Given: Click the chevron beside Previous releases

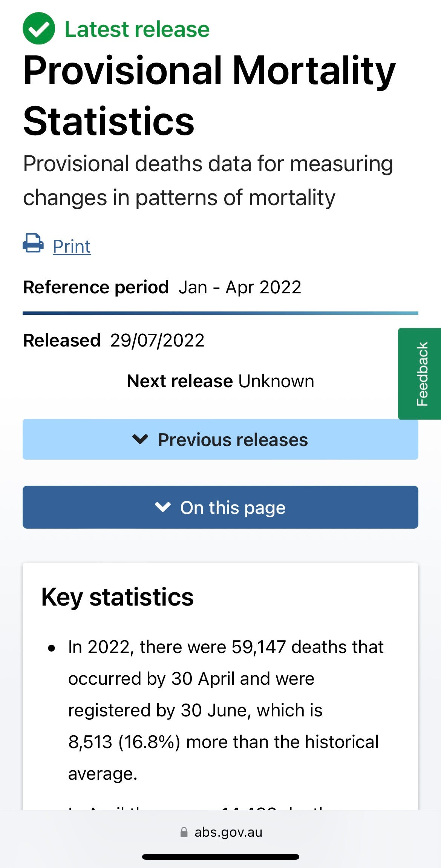Looking at the screenshot, I should coord(140,439).
